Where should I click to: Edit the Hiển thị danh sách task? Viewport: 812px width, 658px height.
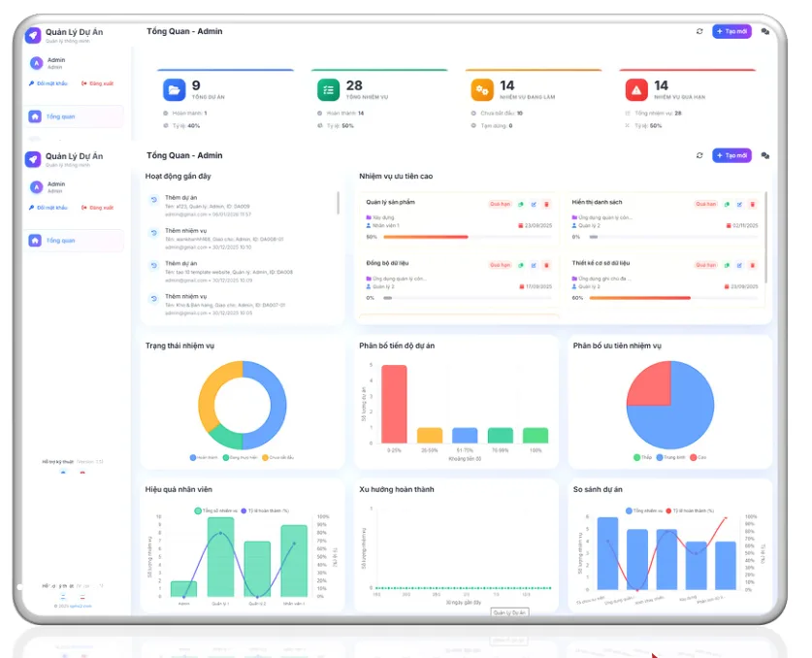coord(739,204)
